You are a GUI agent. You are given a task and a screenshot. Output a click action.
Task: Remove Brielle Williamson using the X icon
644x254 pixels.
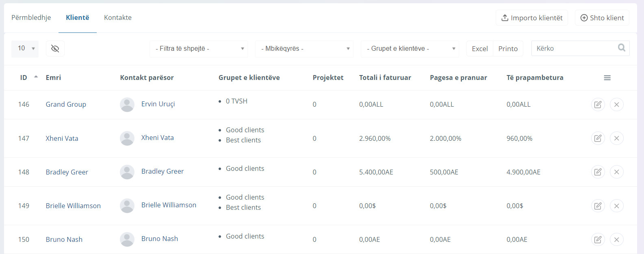(x=616, y=206)
